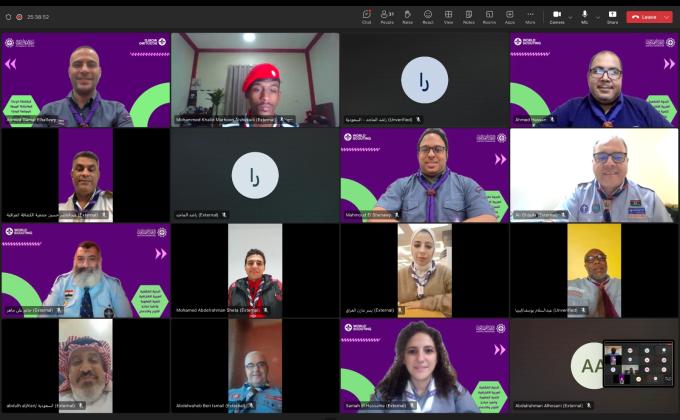
Task: Open the React emoji menu
Action: click(x=428, y=16)
